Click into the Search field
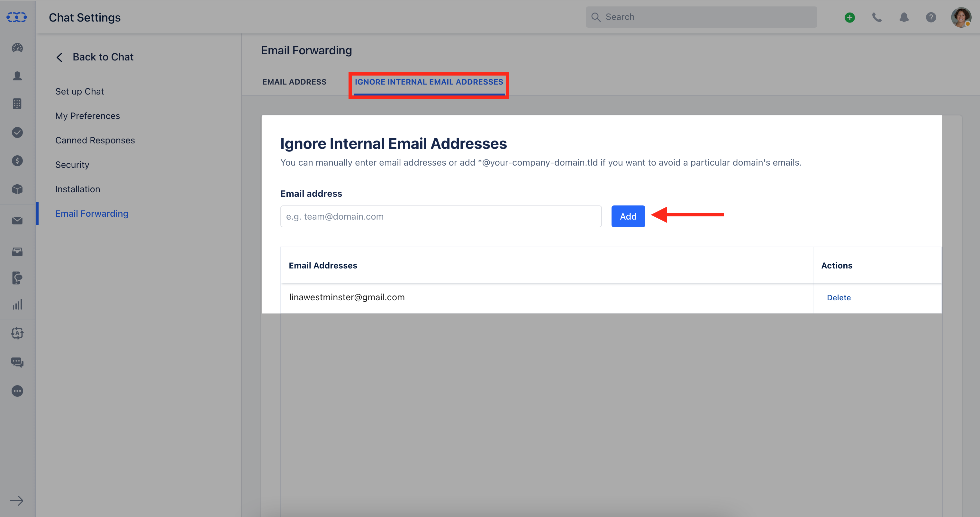This screenshot has width=980, height=517. [701, 17]
